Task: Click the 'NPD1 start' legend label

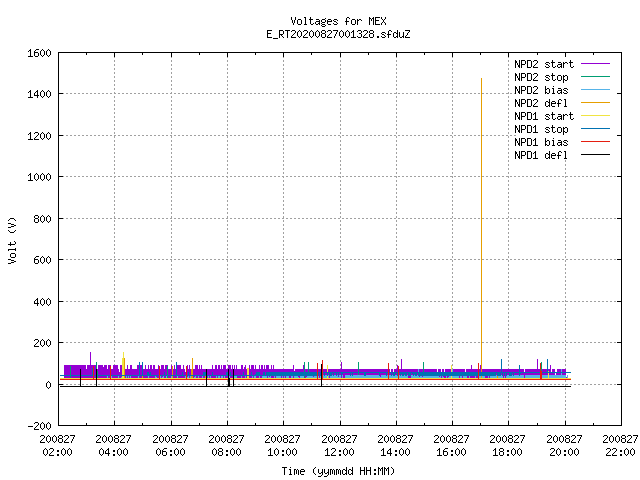Action: pyautogui.click(x=544, y=116)
